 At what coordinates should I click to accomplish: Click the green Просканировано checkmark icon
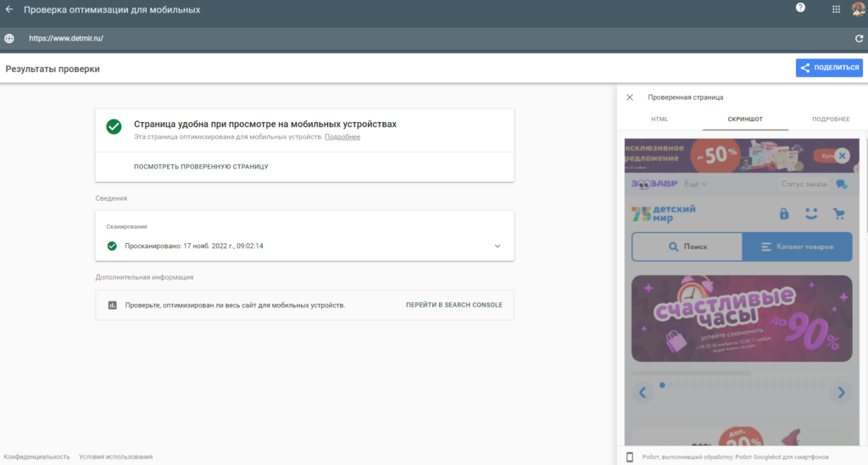pos(112,246)
